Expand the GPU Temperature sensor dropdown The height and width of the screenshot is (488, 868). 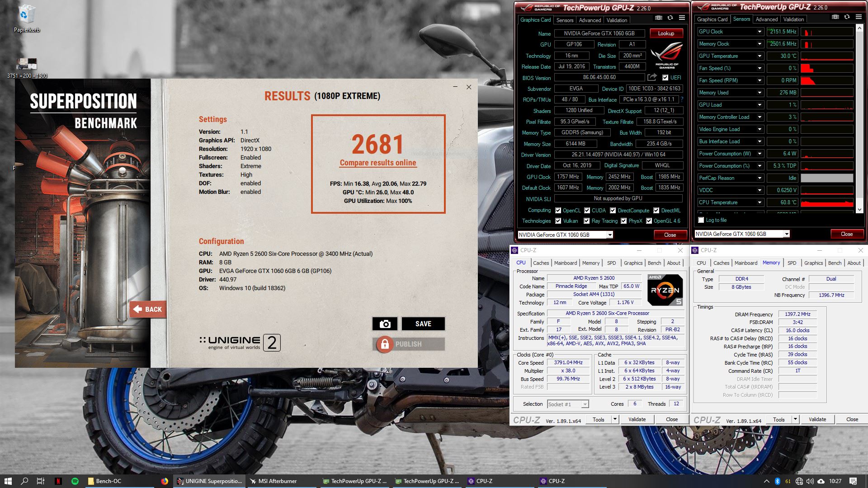[759, 56]
